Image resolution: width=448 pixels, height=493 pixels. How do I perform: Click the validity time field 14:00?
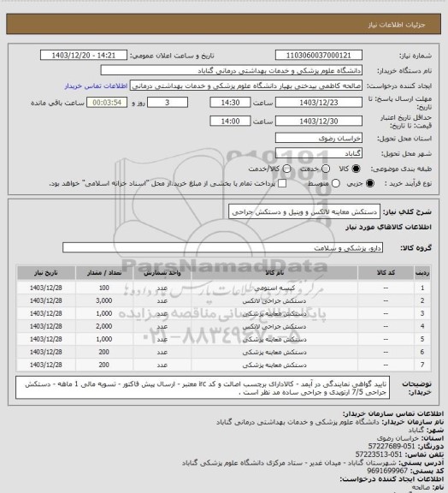pos(230,121)
